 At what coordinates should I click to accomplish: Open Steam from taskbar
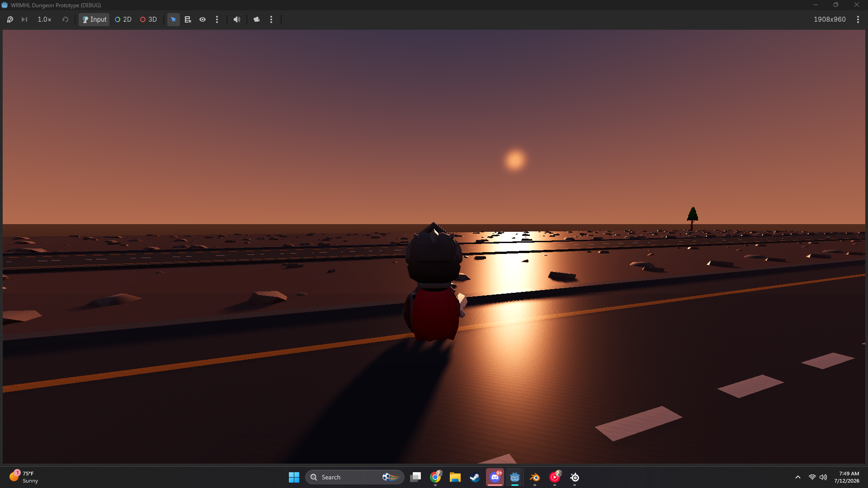tap(475, 477)
